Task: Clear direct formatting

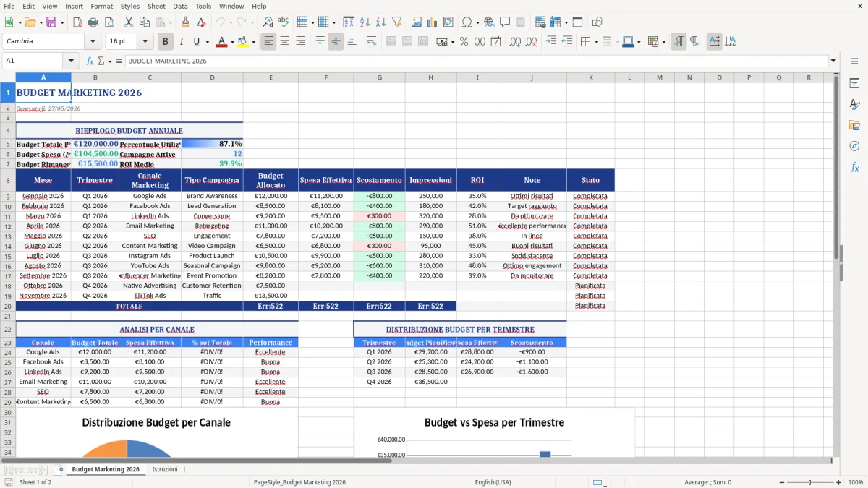Action: click(202, 22)
